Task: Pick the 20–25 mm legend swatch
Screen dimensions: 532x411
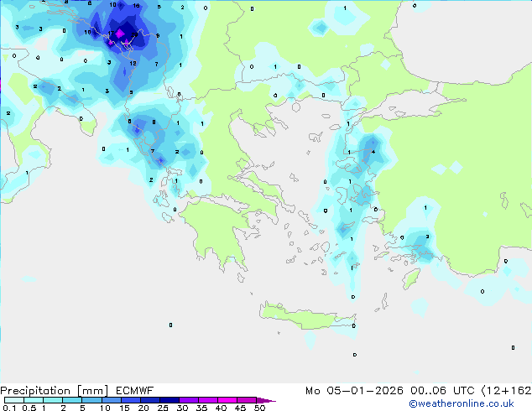Action: [x=149, y=400]
